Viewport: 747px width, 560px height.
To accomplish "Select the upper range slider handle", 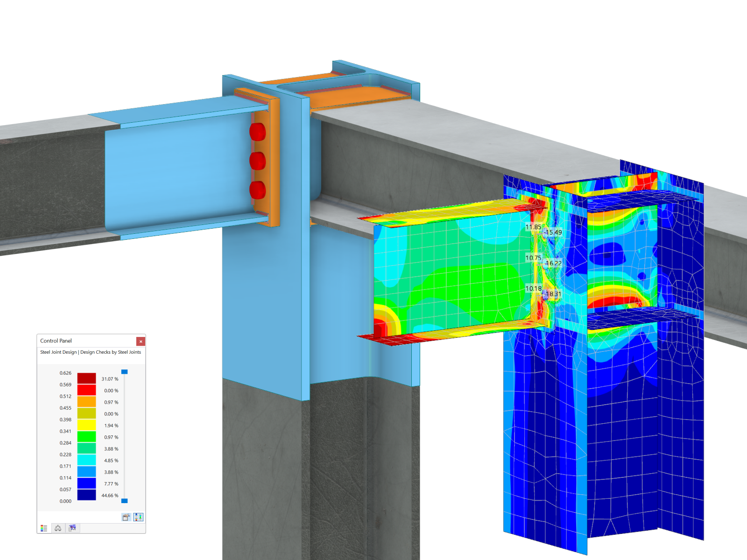I will [124, 372].
